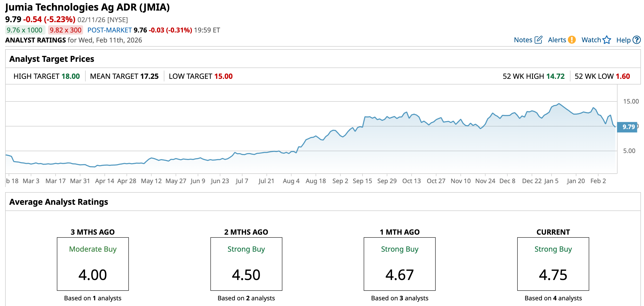Select the 2 MTHS AGO rating box

[246, 264]
